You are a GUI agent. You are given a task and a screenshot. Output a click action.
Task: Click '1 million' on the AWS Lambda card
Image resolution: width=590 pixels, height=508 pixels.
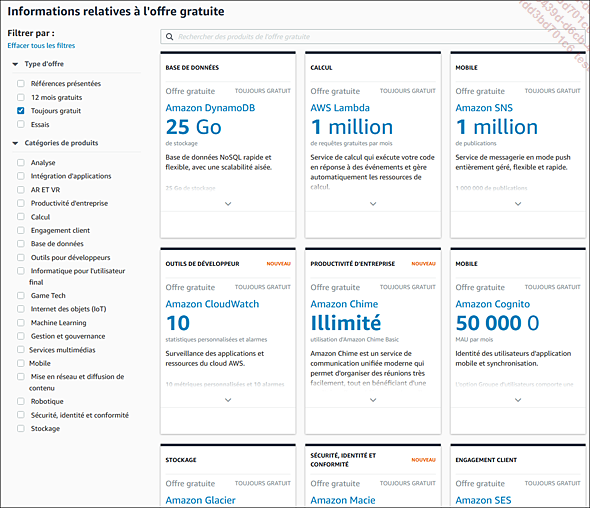click(x=352, y=127)
